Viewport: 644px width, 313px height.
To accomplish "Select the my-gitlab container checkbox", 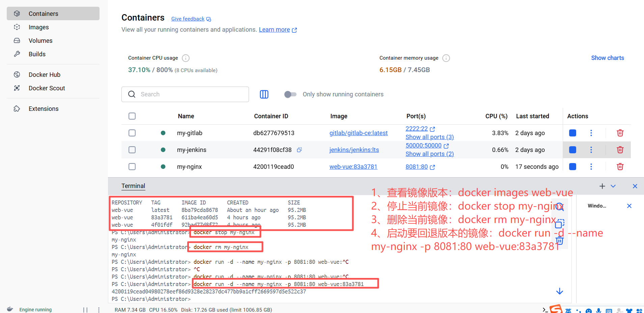I will (x=132, y=133).
